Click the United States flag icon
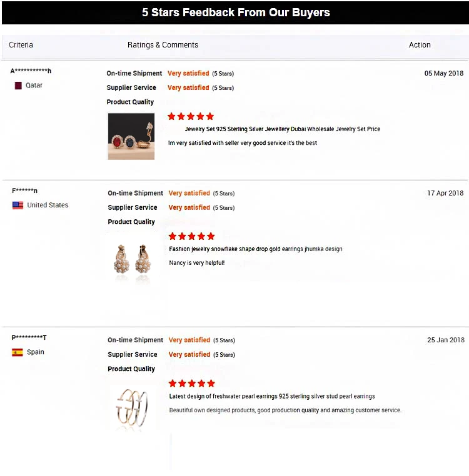The width and height of the screenshot is (469, 476). click(x=18, y=205)
